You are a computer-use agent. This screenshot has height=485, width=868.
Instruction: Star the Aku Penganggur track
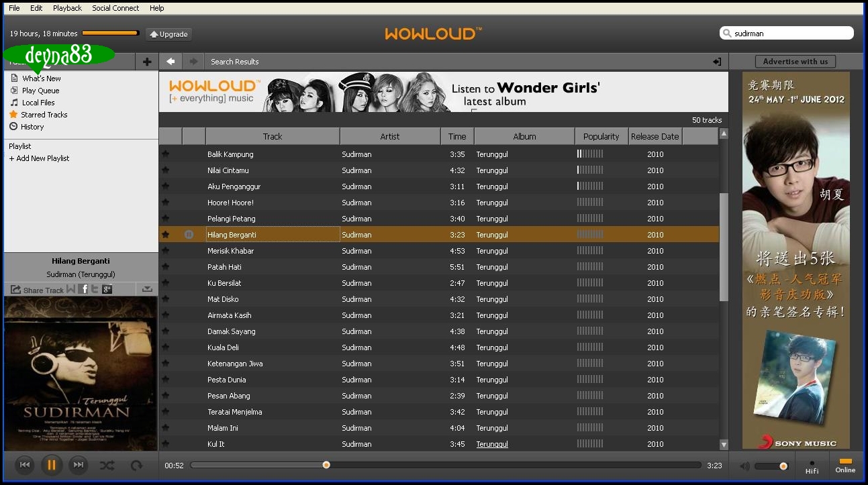[x=165, y=186]
